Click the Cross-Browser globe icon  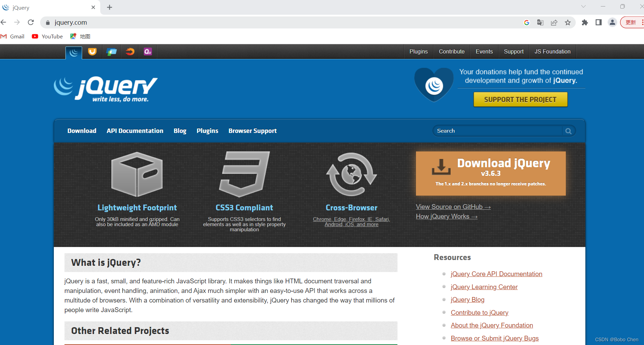(x=351, y=174)
